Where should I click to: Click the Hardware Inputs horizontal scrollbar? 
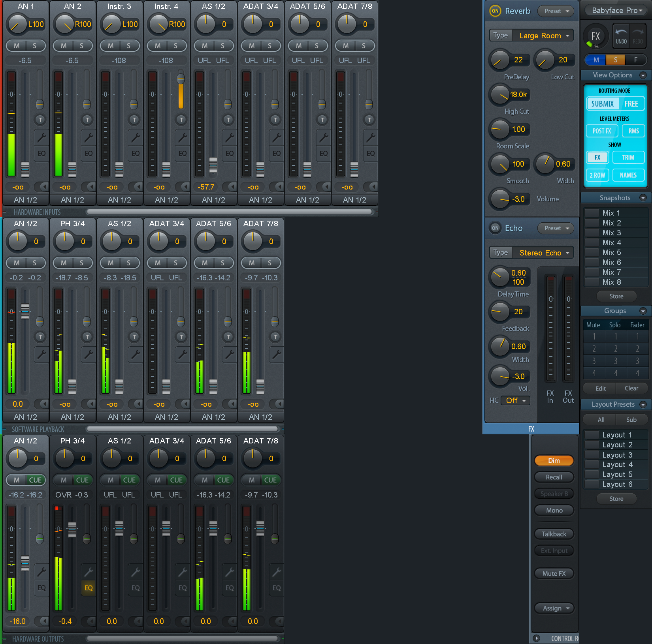coord(229,212)
